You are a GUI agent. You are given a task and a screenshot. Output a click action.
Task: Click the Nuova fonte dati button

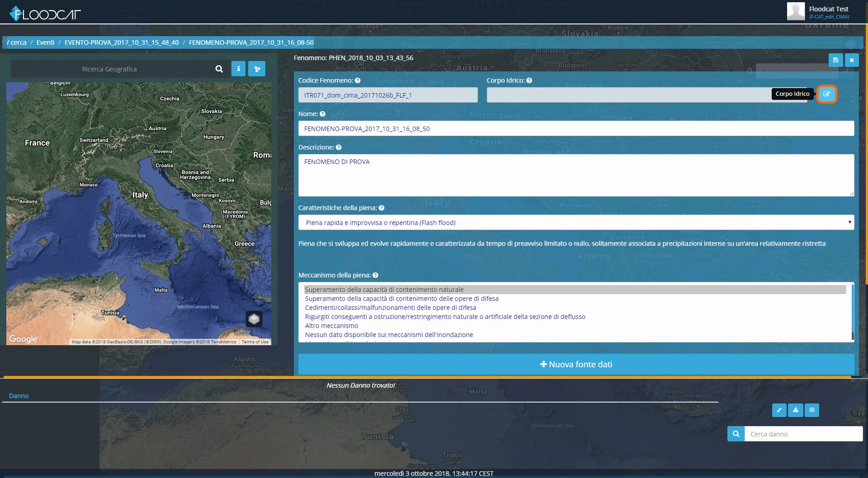[576, 364]
